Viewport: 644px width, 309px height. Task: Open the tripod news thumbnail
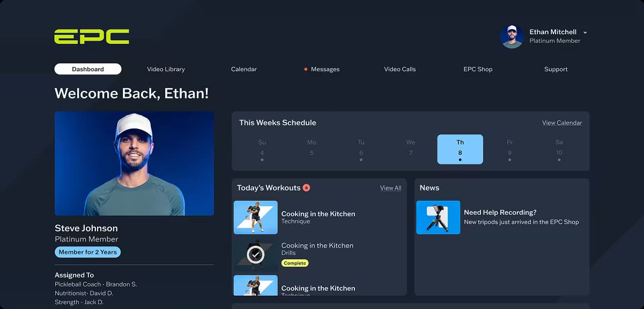pyautogui.click(x=438, y=217)
